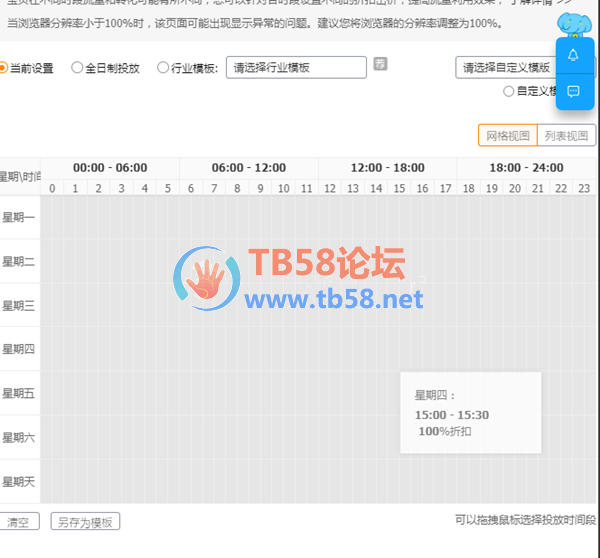Click the 另存为模板 button
This screenshot has width=600, height=558.
click(x=85, y=522)
